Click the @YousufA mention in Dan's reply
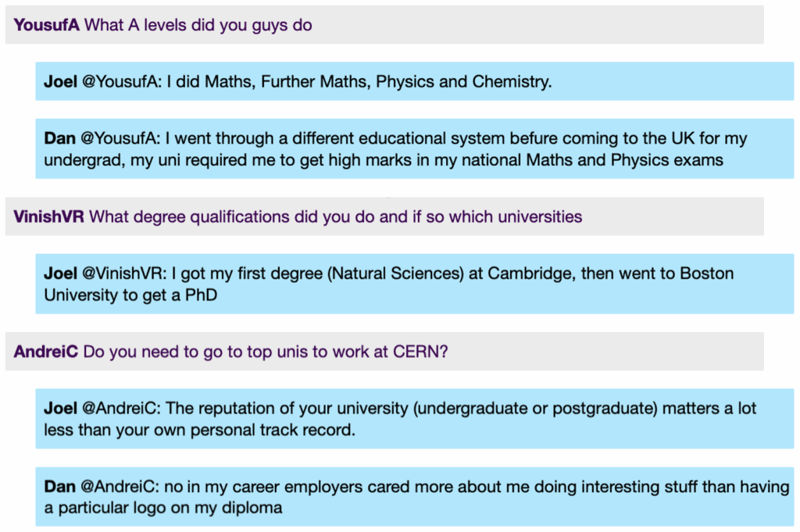The width and height of the screenshot is (800, 532). (x=120, y=138)
